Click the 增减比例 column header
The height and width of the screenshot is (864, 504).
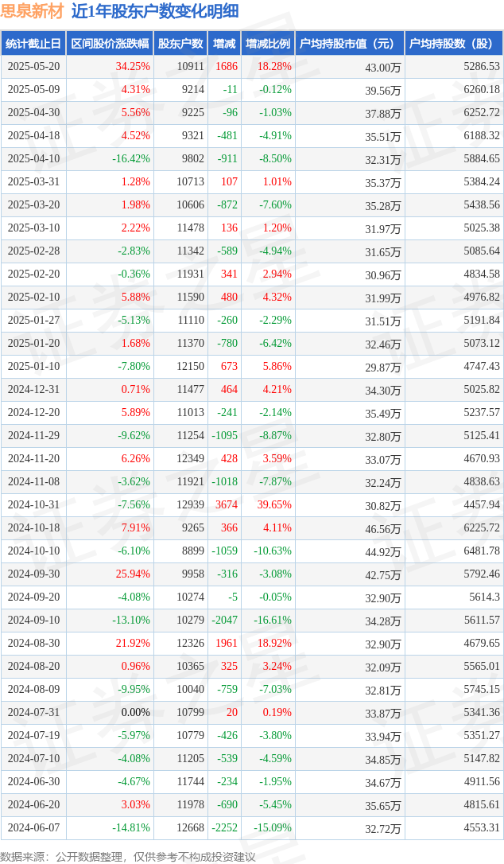[x=268, y=44]
